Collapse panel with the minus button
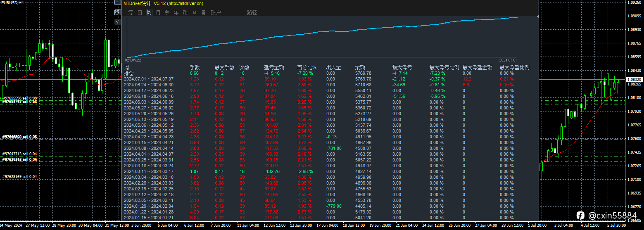Viewport: 644px width, 230px height. [x=118, y=3]
